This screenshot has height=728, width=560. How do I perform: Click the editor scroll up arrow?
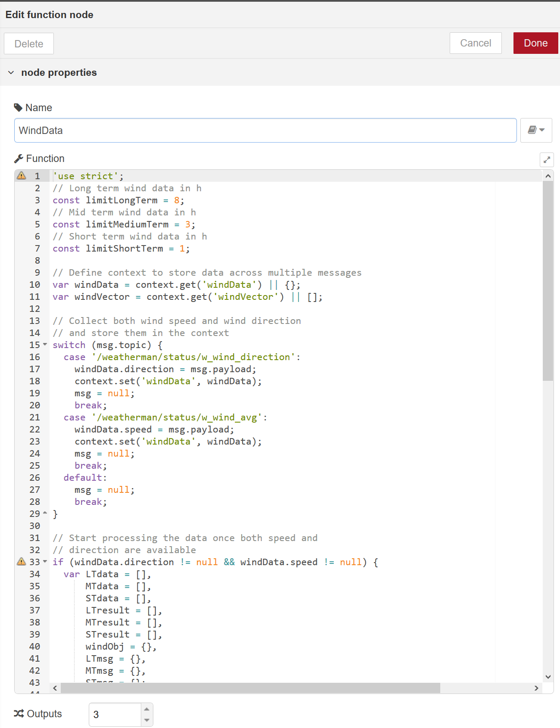[x=548, y=176]
